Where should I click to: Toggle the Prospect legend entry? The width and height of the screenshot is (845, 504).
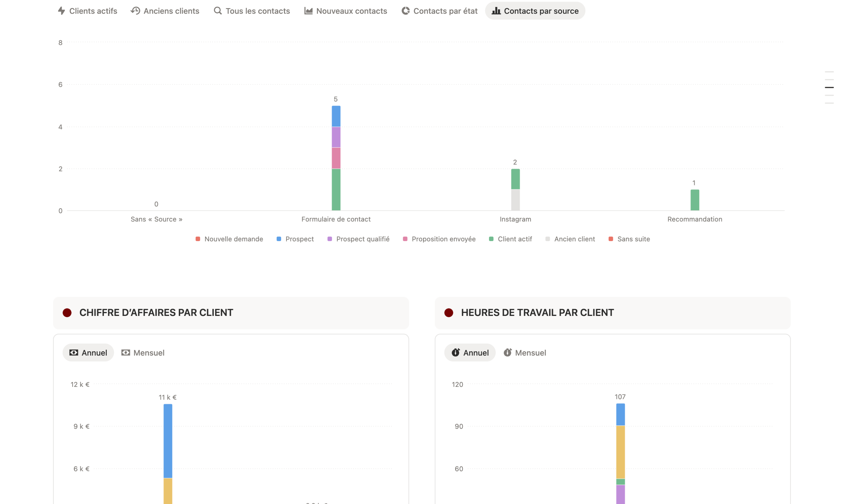(295, 239)
